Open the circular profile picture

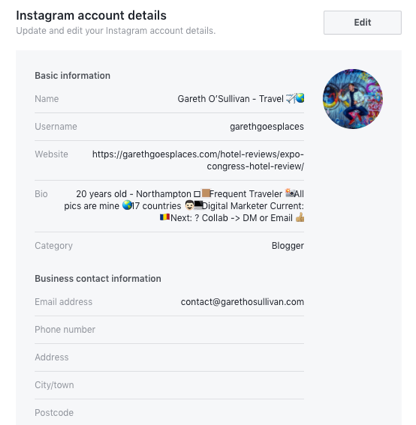(353, 99)
